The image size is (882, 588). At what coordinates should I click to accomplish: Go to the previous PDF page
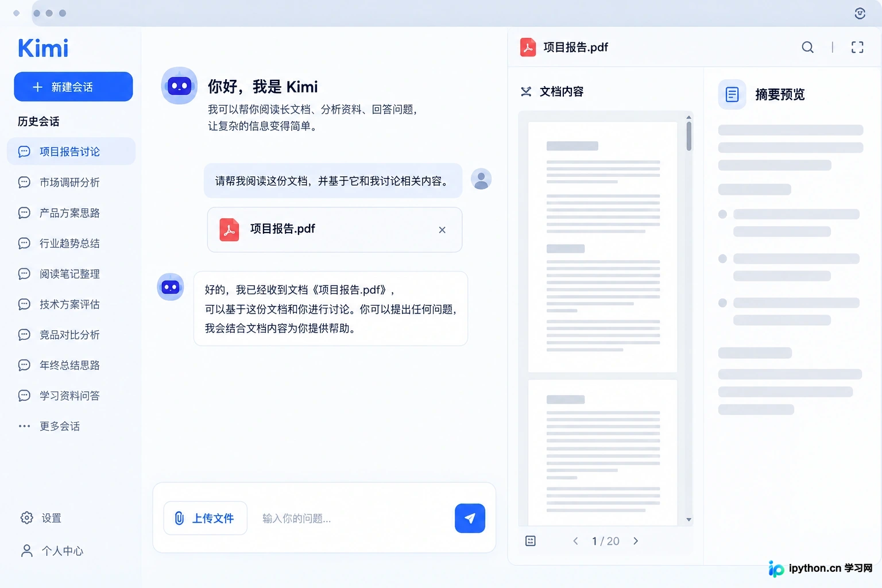pyautogui.click(x=575, y=541)
